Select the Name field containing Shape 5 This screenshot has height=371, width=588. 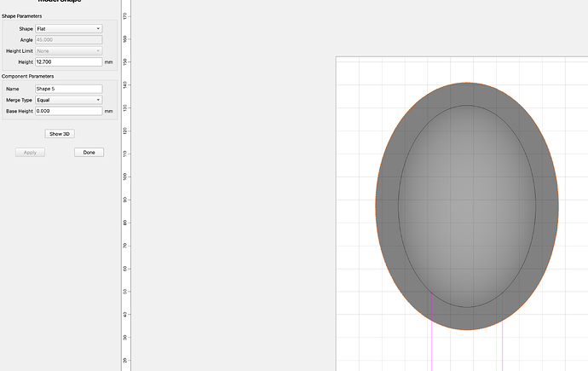coord(69,89)
